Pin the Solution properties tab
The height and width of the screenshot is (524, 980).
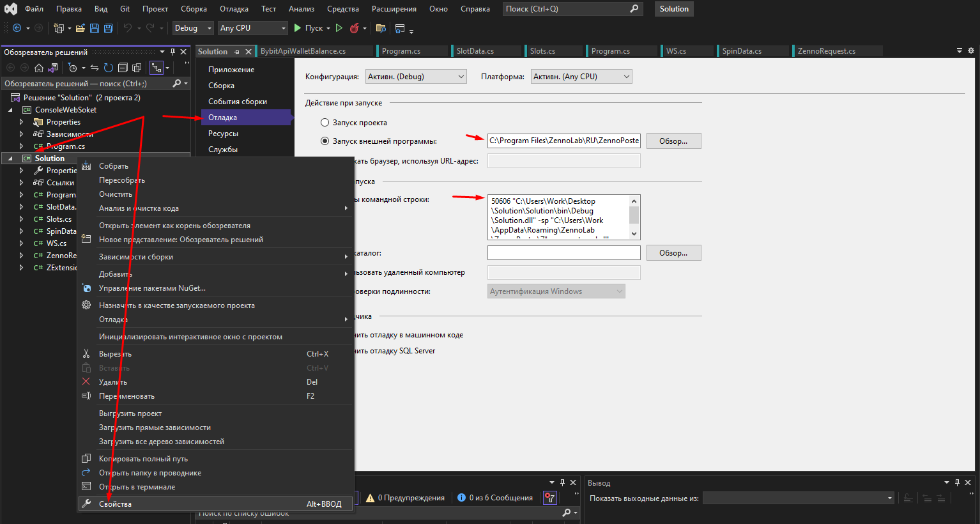tap(236, 52)
